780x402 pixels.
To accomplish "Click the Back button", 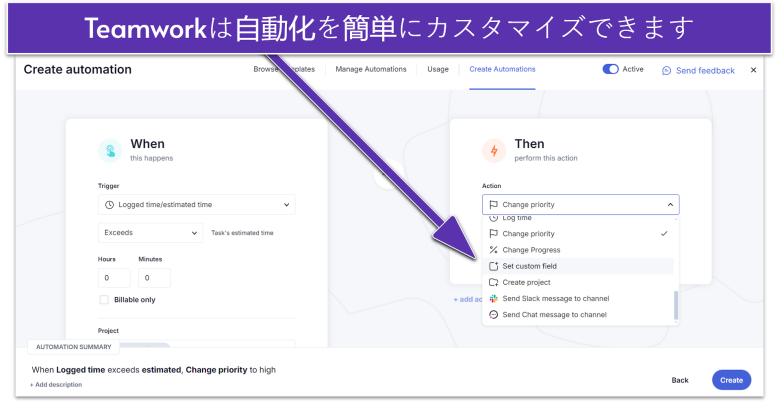I will click(x=680, y=380).
